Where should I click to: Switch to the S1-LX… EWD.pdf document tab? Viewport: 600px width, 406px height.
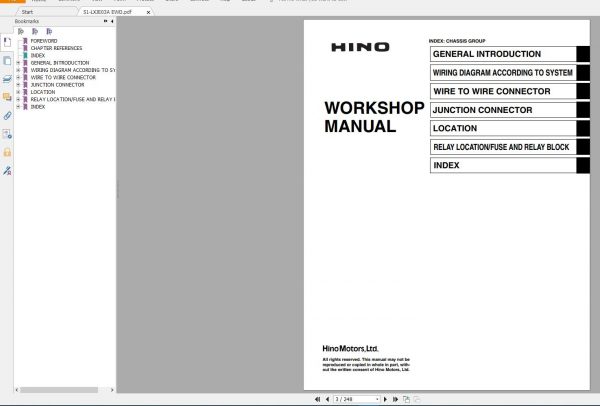[107, 12]
